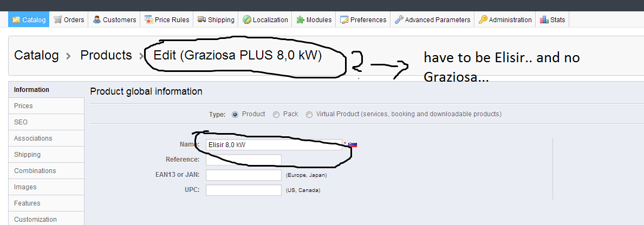644x225 pixels.
Task: Click the Edit (Graziosa PLUS 8,0 kW) title
Action: pos(237,56)
